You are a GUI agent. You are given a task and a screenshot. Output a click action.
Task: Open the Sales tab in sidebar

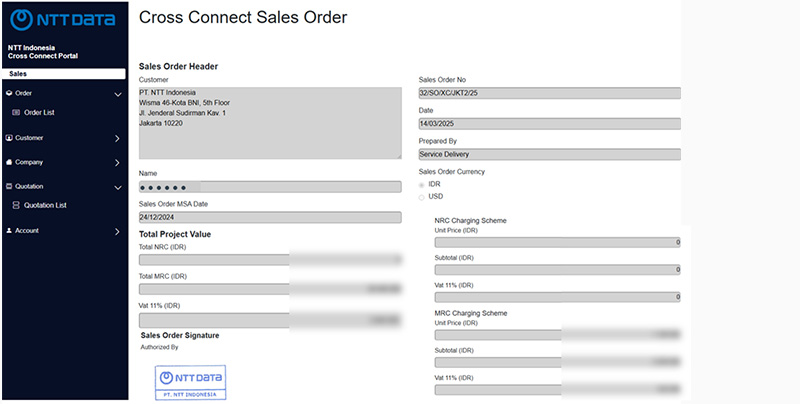point(64,74)
